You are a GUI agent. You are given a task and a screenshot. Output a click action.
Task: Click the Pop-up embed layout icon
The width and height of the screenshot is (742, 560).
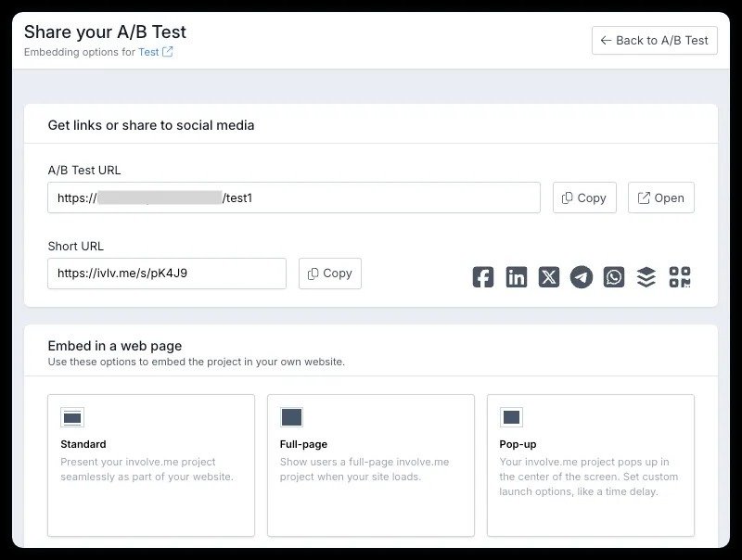pos(511,417)
